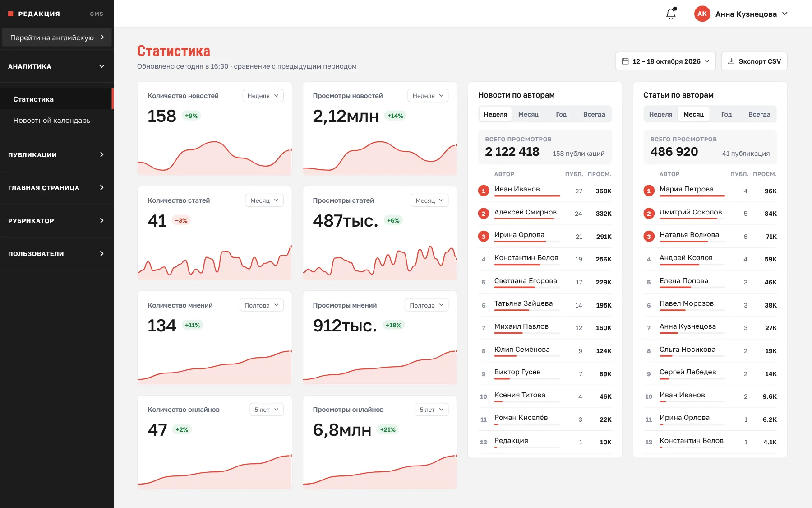The height and width of the screenshot is (508, 812).
Task: Select Всегда tab in Новости по авторам
Action: click(594, 114)
